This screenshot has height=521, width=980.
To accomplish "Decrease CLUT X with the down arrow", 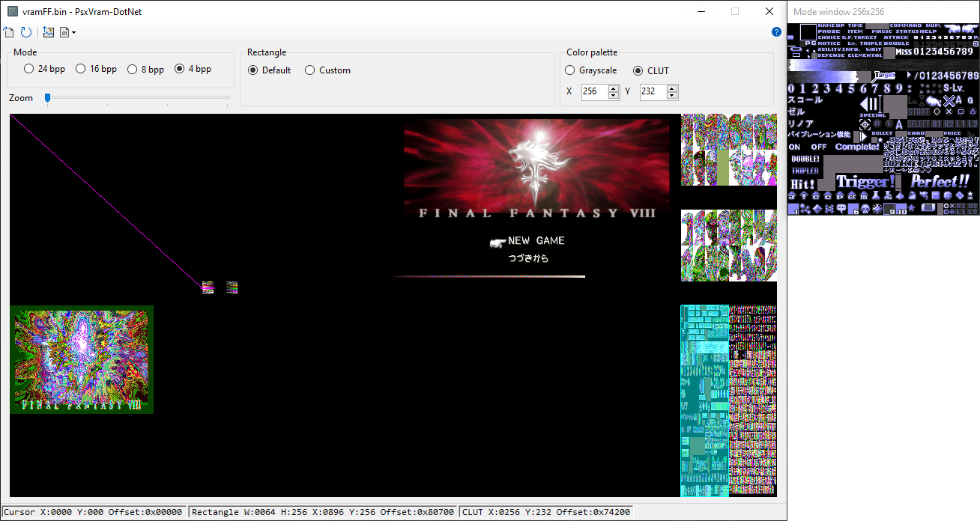I will click(614, 96).
